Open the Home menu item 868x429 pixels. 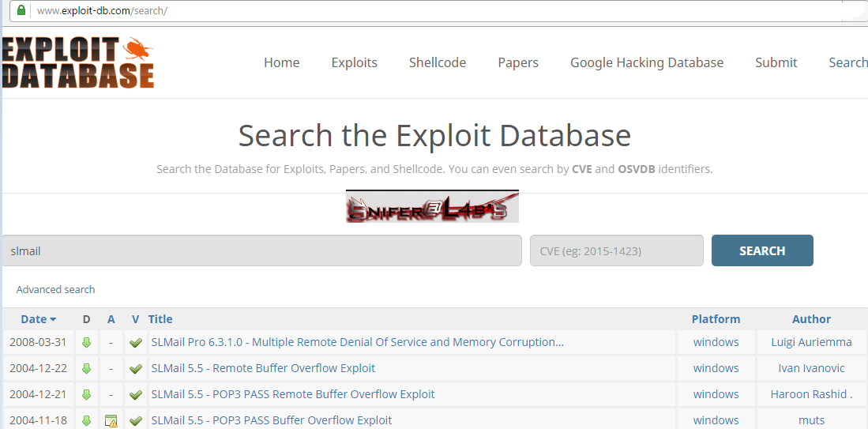pyautogui.click(x=282, y=62)
